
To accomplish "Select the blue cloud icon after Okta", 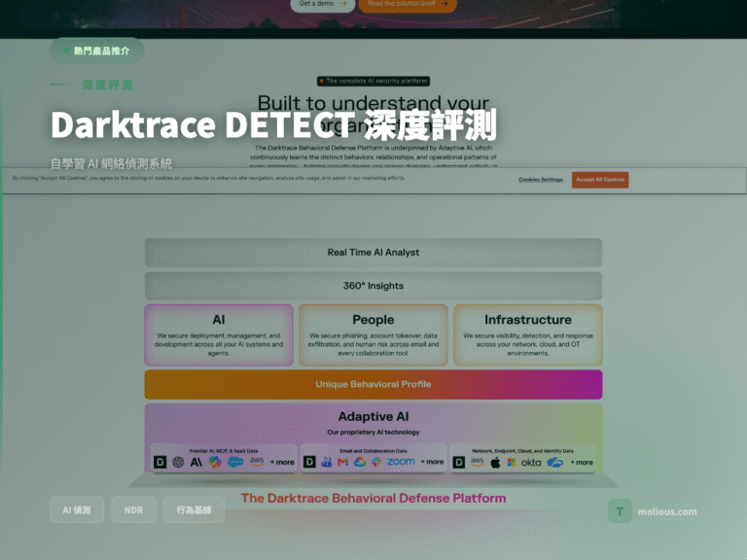I will (x=555, y=462).
